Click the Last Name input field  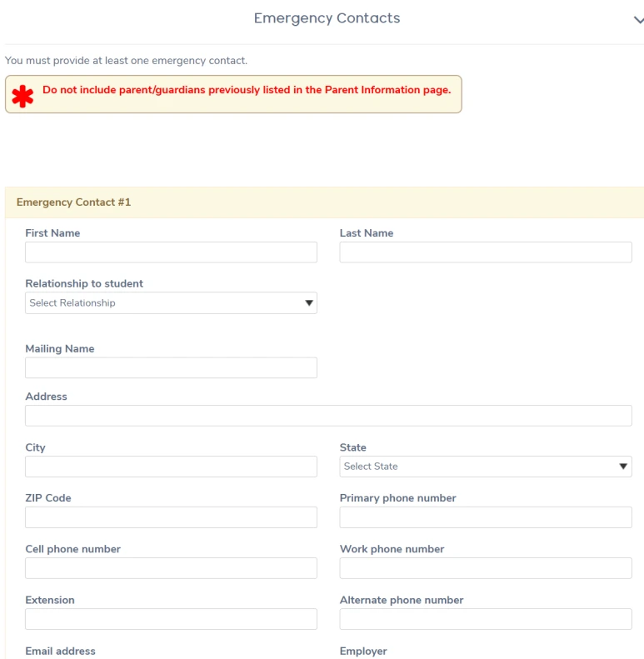coord(485,252)
